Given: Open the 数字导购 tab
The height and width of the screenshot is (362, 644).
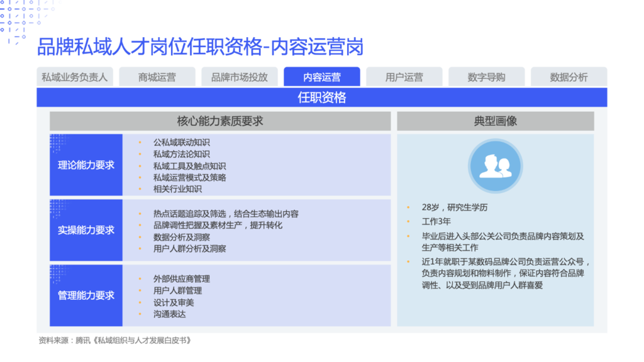Looking at the screenshot, I should pos(486,77).
